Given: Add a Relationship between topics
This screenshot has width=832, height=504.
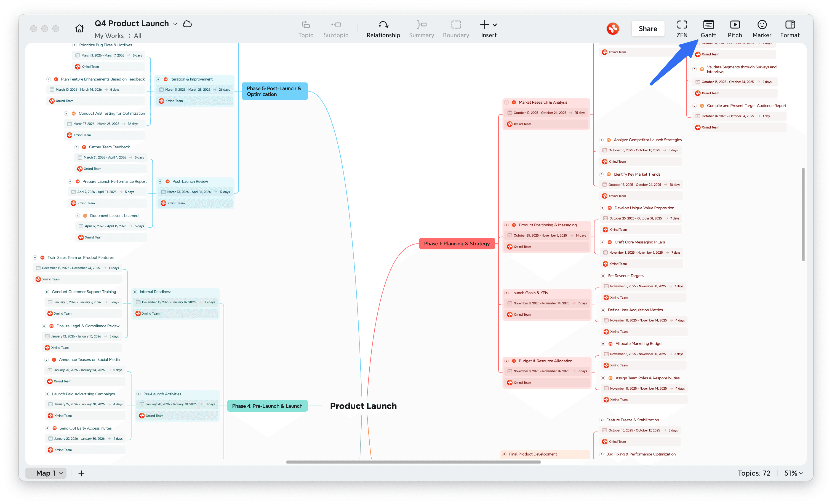Looking at the screenshot, I should 383,29.
